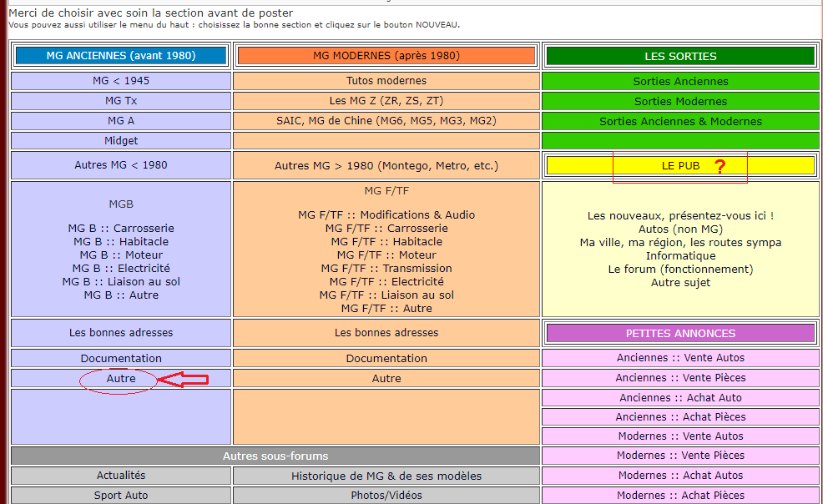
Task: Select Autre sujet in Le Pub
Action: [680, 283]
